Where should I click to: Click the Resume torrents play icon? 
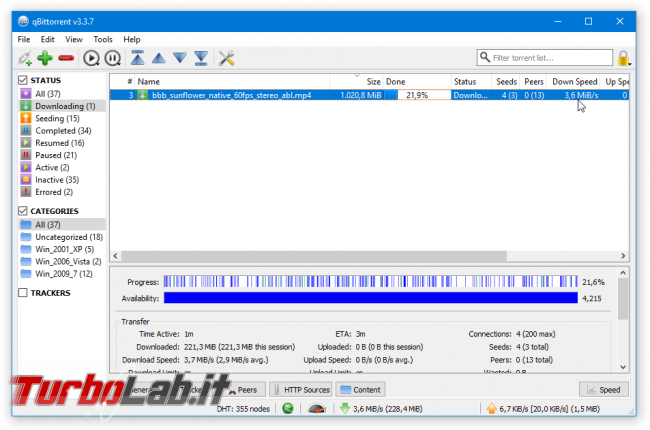(x=91, y=58)
